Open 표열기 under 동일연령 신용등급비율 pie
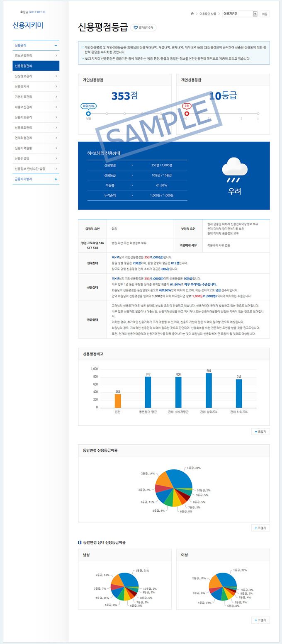This screenshot has height=644, width=282. (260, 528)
